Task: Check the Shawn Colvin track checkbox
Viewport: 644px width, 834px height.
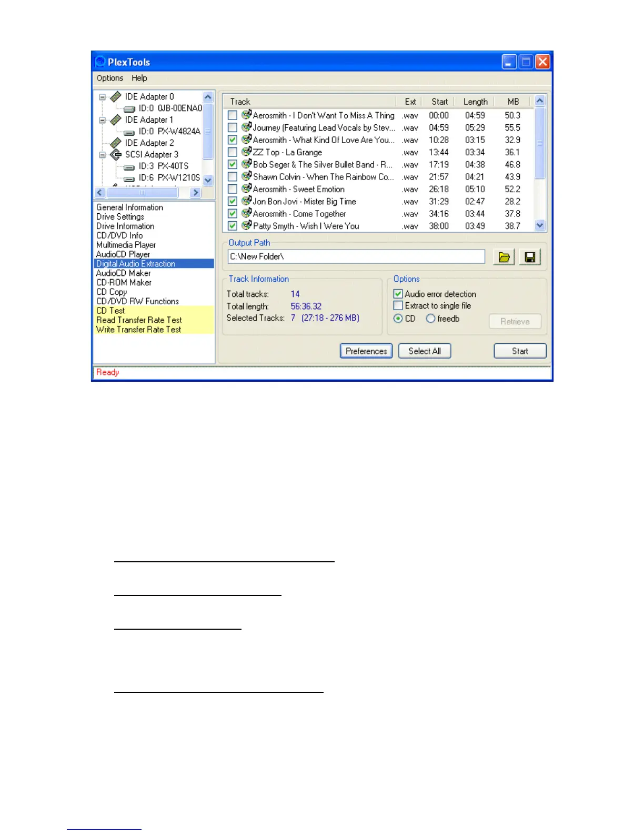Action: coord(232,177)
